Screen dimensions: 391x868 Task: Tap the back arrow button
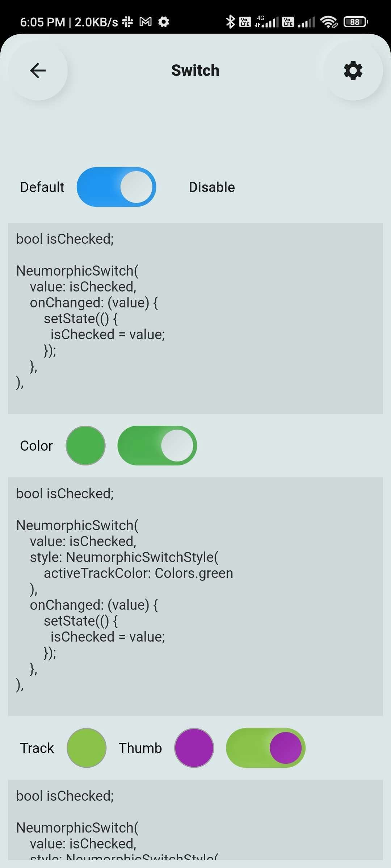(x=38, y=71)
